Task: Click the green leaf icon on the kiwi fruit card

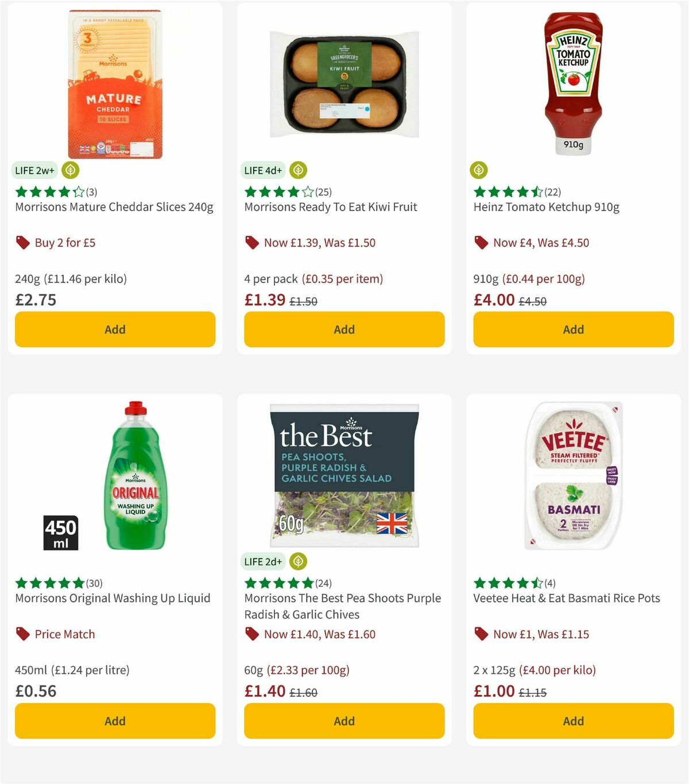Action: pyautogui.click(x=298, y=170)
